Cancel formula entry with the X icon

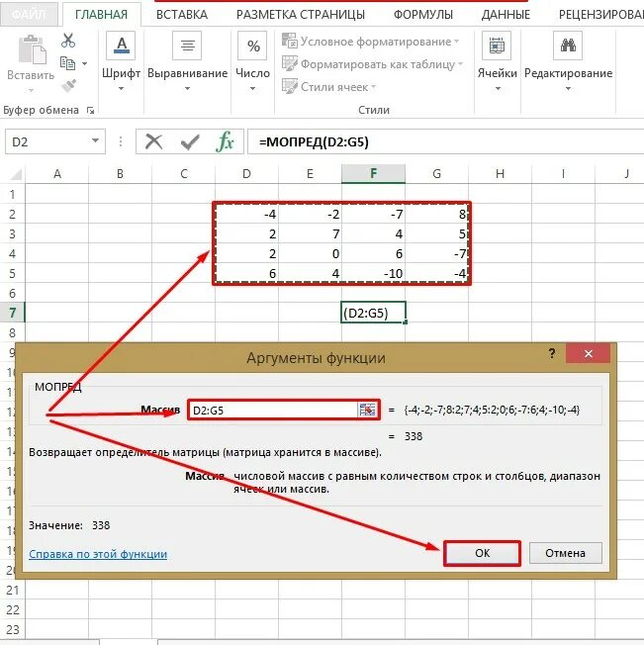153,141
